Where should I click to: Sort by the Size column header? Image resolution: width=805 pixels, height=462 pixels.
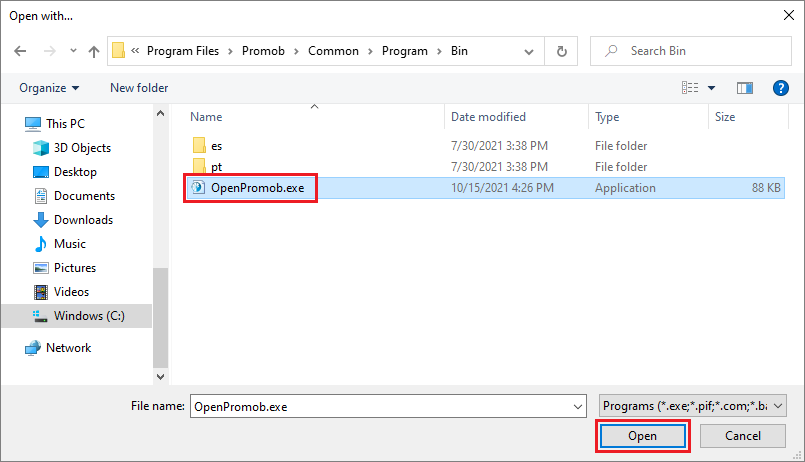click(725, 117)
